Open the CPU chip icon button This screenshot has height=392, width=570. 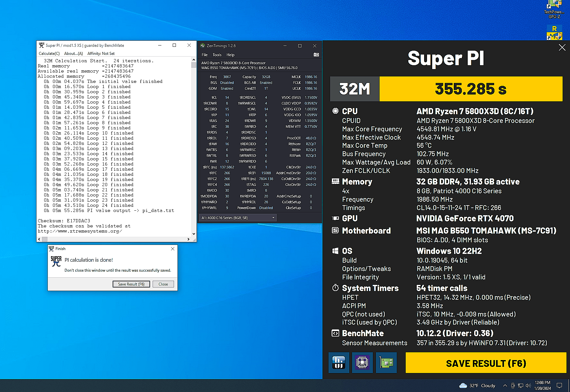362,363
